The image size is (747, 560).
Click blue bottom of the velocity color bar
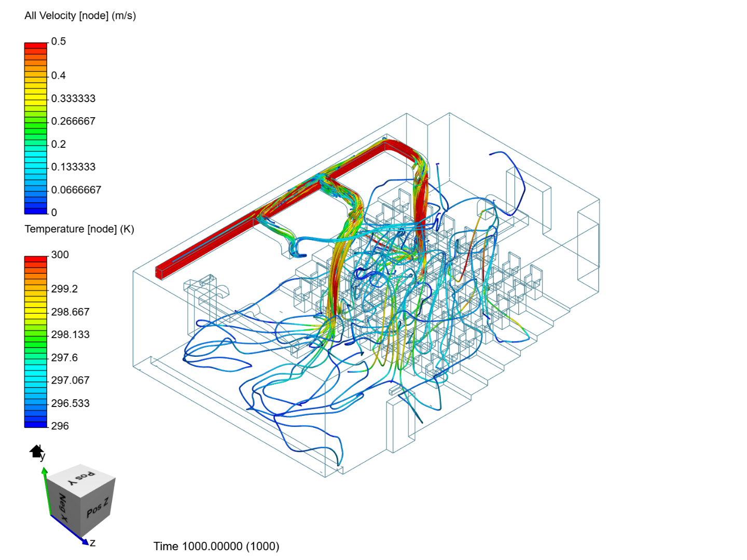pyautogui.click(x=36, y=211)
